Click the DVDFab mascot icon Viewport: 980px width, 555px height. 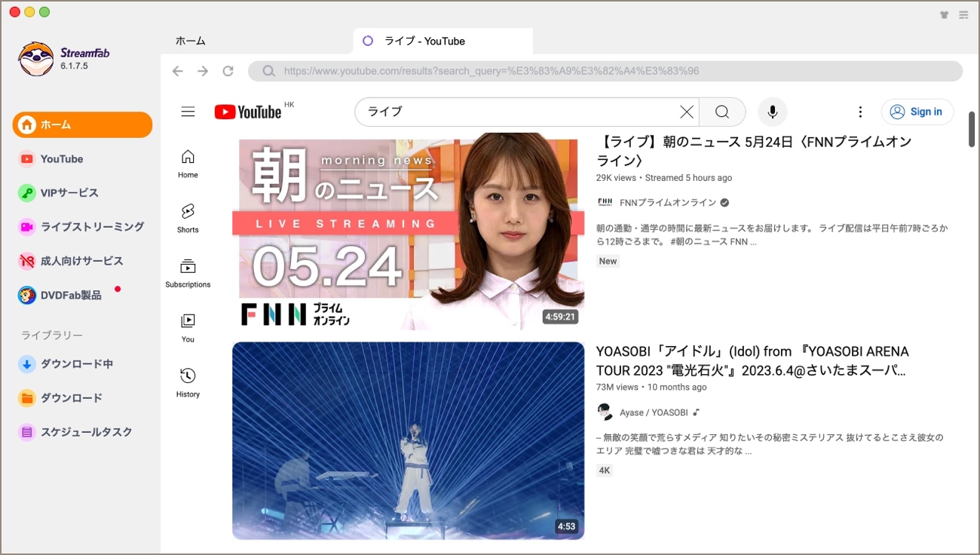click(27, 295)
